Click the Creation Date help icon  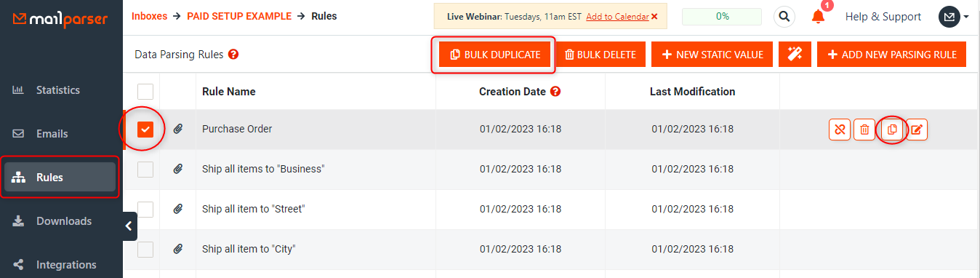coord(555,92)
